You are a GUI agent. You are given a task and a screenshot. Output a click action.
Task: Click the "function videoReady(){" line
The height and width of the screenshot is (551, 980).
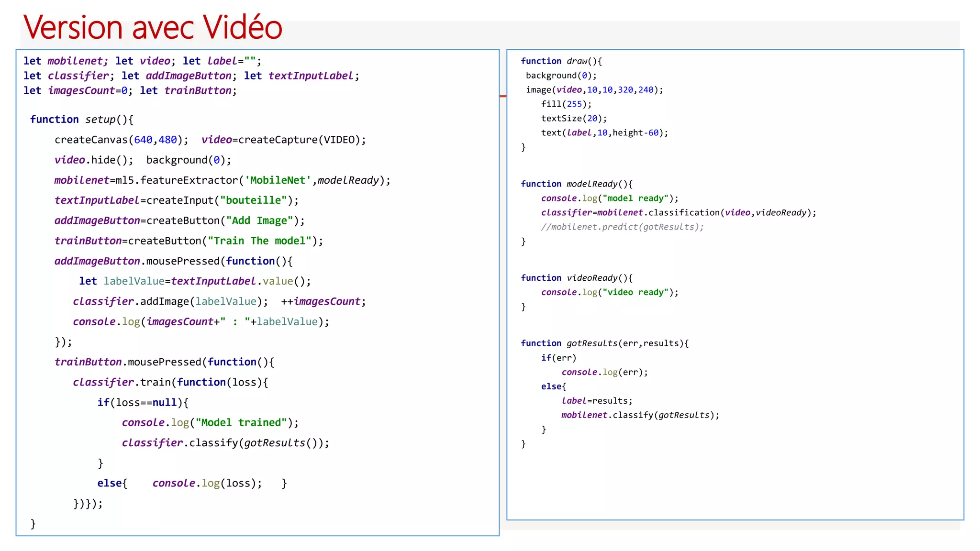[x=577, y=278]
